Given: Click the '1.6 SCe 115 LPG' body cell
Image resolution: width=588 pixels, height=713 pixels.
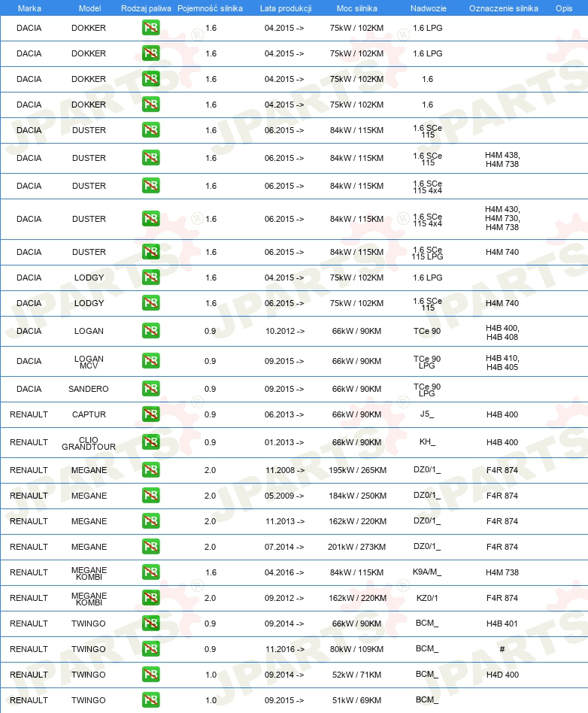Looking at the screenshot, I should [427, 253].
